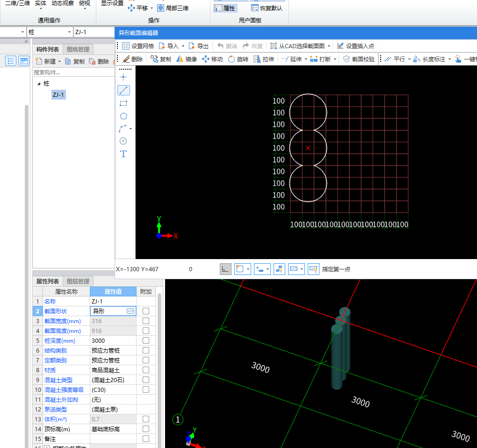Click the 桩深度 value 3000 cell
This screenshot has height=448, width=477.
click(x=113, y=340)
